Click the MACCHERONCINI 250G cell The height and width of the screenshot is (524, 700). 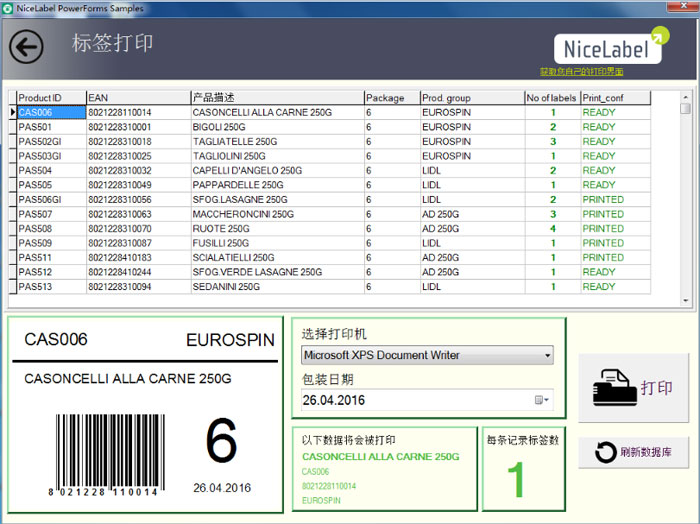coord(278,214)
